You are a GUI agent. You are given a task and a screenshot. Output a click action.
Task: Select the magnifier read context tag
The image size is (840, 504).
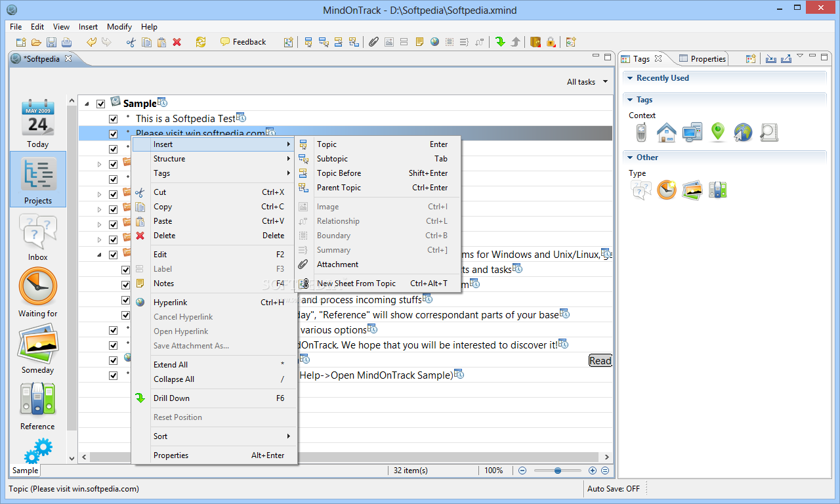[x=768, y=133]
